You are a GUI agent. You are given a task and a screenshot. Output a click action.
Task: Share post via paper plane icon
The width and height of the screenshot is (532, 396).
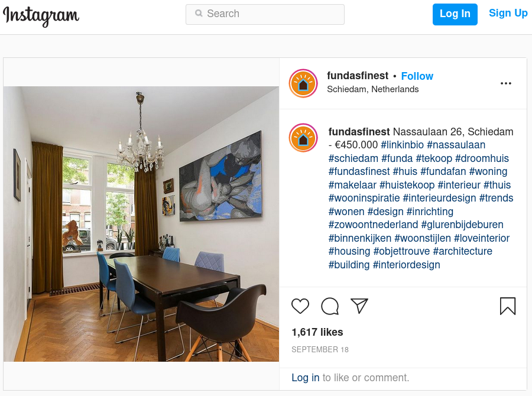[359, 306]
